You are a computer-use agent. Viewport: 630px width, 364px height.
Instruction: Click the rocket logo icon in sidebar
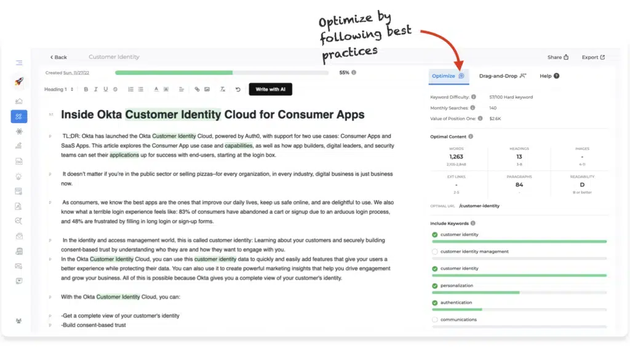(19, 81)
